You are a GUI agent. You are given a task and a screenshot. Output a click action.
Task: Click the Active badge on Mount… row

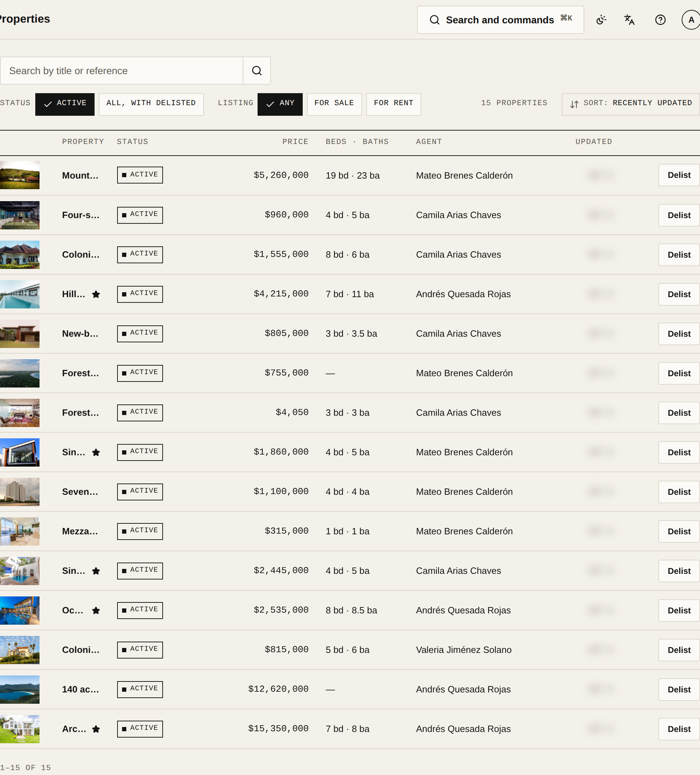coord(140,175)
